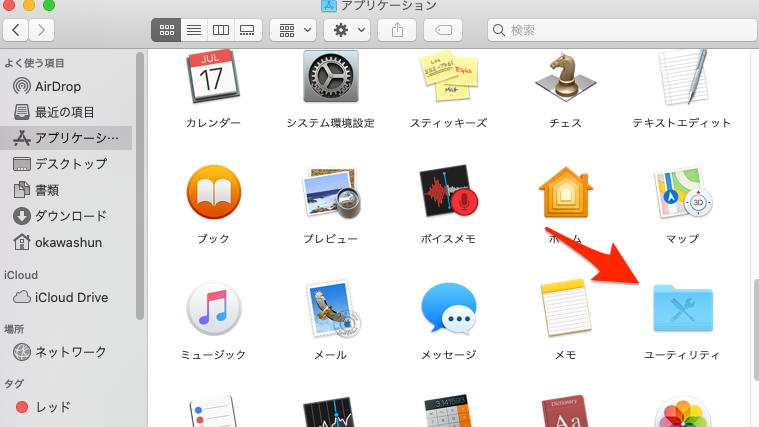Click the ボイスメモ label

pyautogui.click(x=449, y=239)
